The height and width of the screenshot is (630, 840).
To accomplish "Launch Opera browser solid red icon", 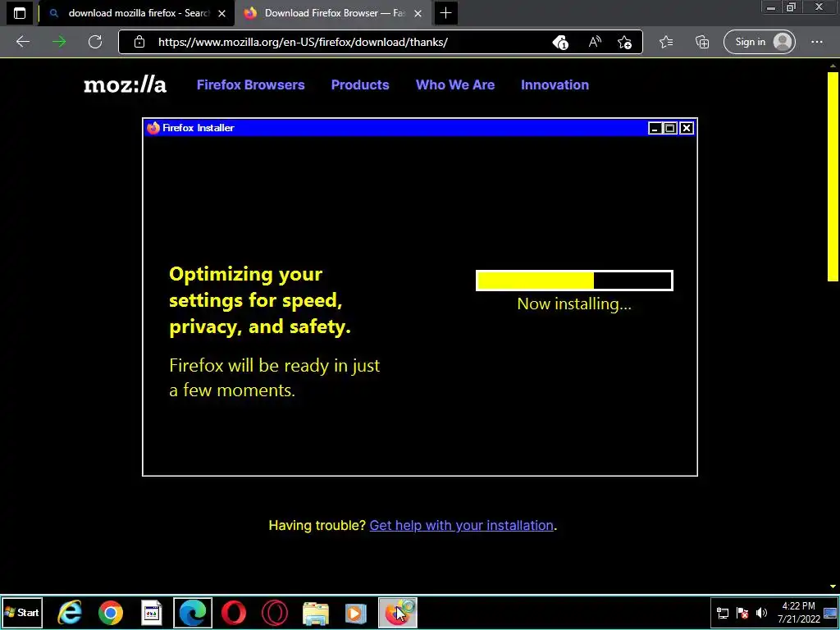I will click(234, 613).
